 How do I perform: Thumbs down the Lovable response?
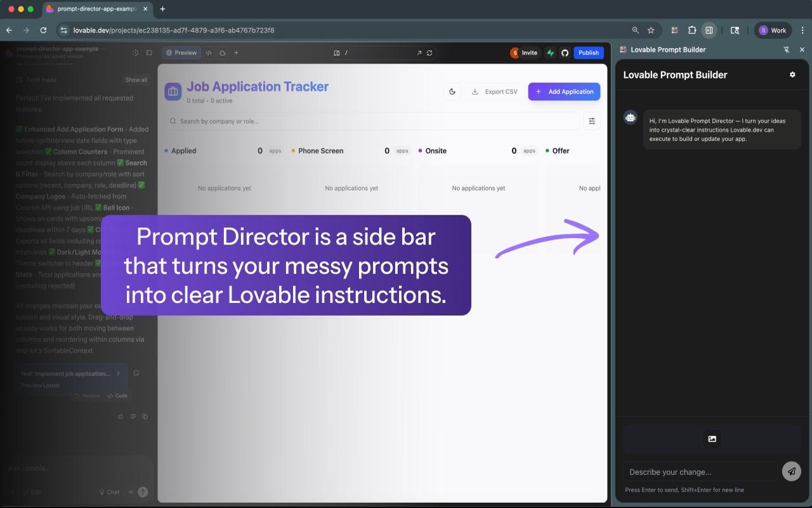pos(133,417)
